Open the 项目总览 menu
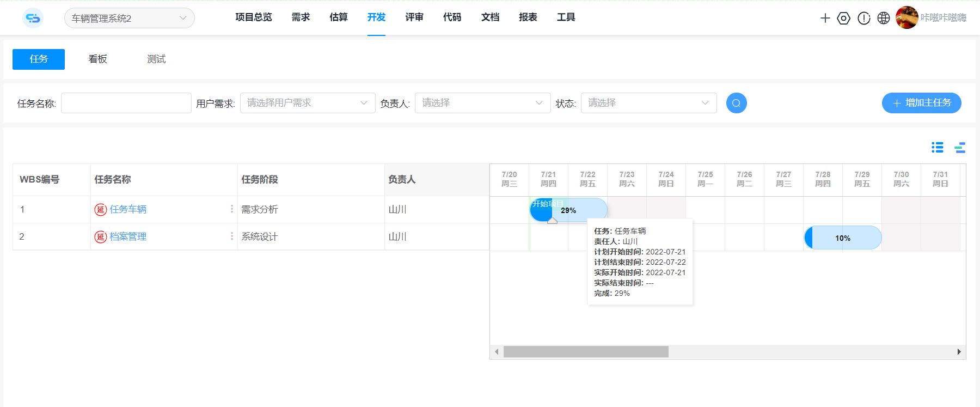The height and width of the screenshot is (407, 980). [254, 17]
